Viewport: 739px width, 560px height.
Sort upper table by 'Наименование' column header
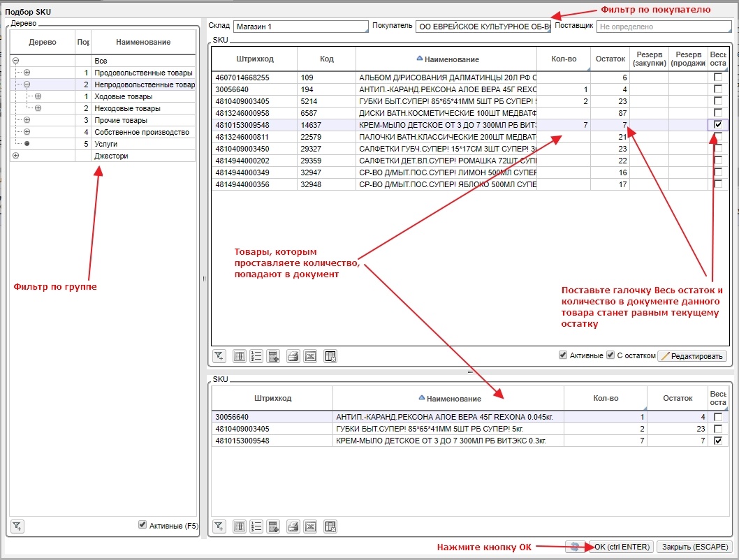(451, 59)
